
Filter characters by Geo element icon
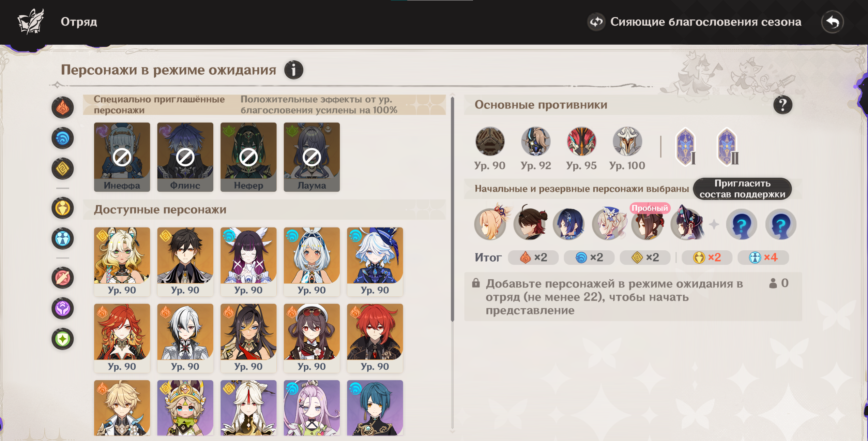pyautogui.click(x=63, y=169)
